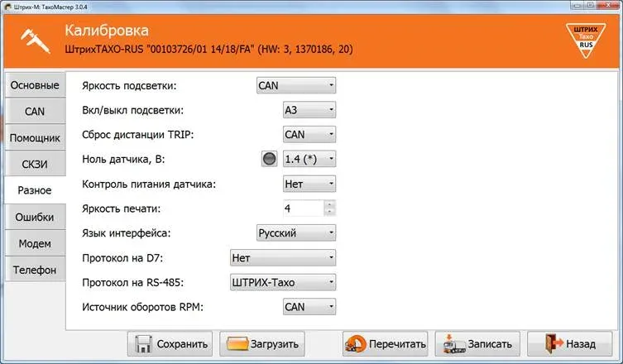Decrease Яркость печати with the down arrow
The height and width of the screenshot is (364, 623).
(330, 213)
